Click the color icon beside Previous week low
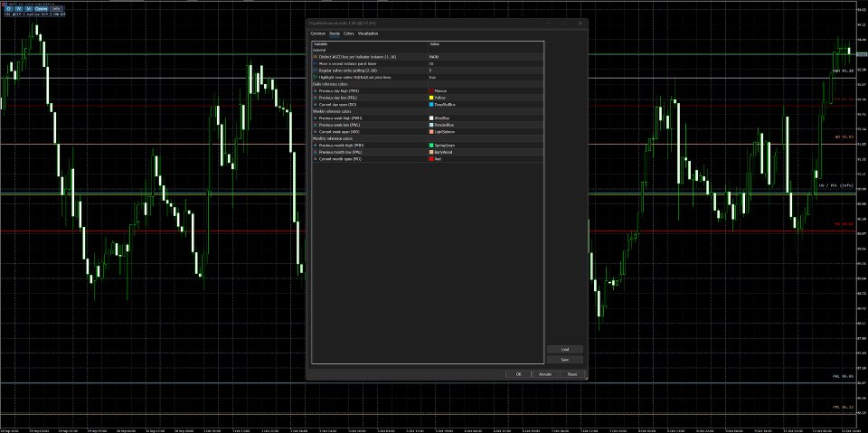This screenshot has height=433, width=868. click(x=316, y=125)
